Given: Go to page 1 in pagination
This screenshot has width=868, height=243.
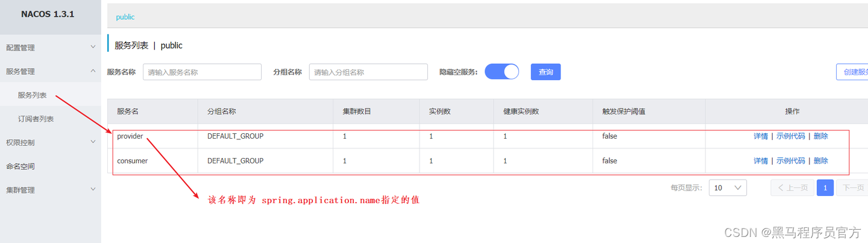Looking at the screenshot, I should [825, 188].
